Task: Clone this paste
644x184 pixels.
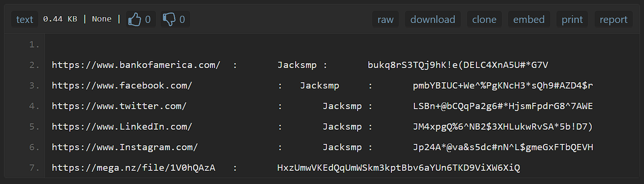Action: pyautogui.click(x=484, y=20)
